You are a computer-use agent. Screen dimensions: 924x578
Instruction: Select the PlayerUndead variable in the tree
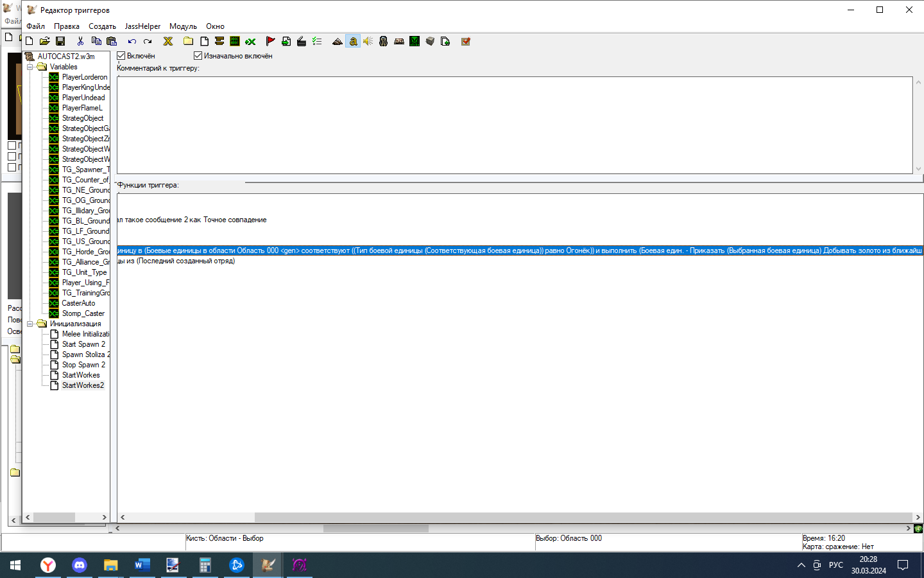83,98
